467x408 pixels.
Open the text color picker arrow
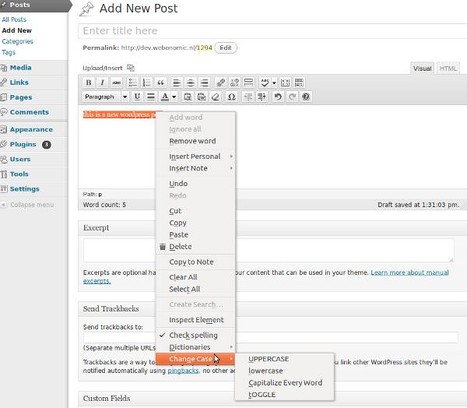point(174,97)
